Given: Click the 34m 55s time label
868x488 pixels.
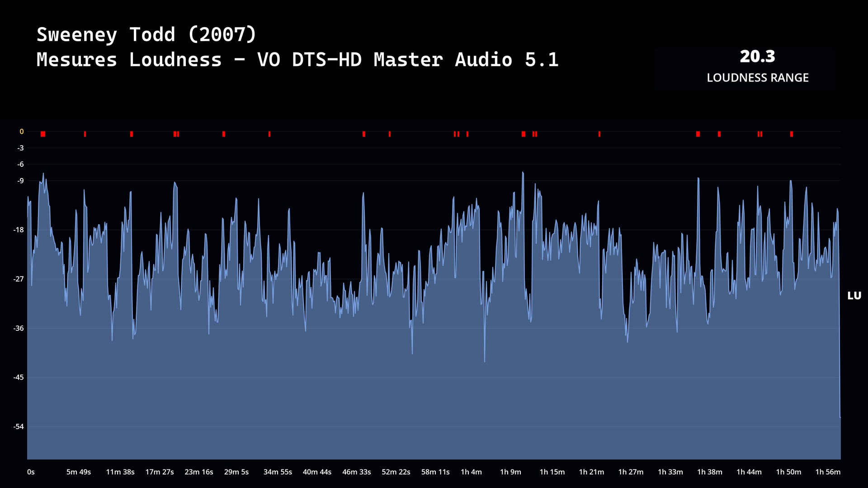Looking at the screenshot, I should pos(278,472).
